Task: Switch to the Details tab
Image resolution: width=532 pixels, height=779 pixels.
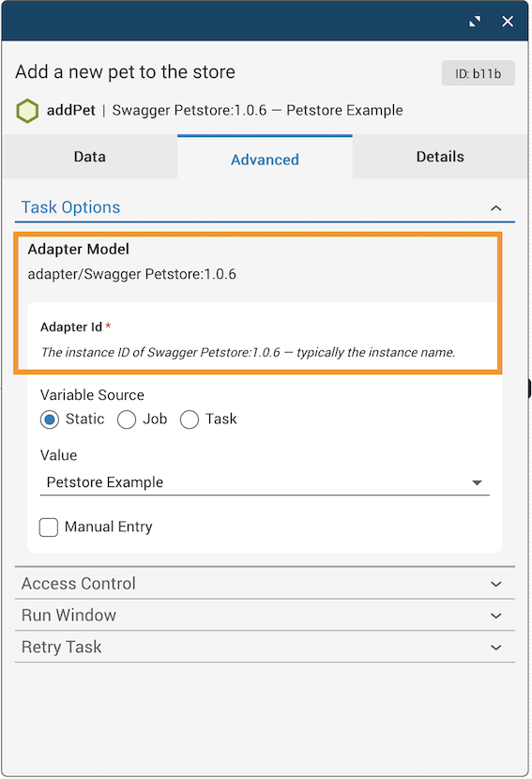Action: (440, 157)
